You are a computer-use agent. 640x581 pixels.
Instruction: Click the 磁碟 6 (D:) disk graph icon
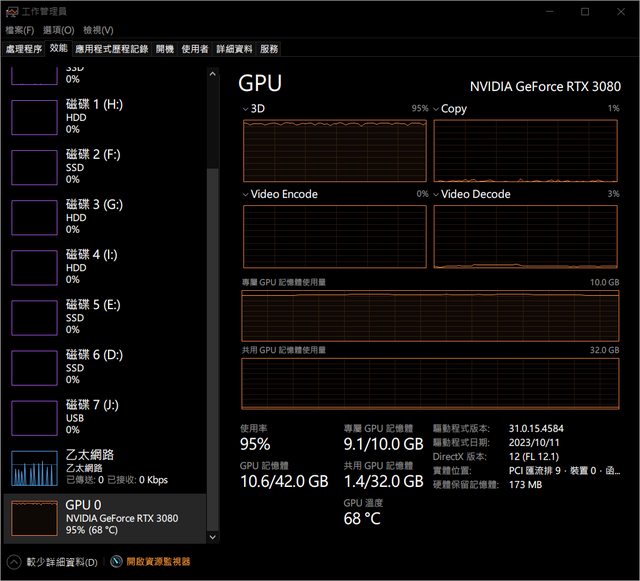click(34, 367)
